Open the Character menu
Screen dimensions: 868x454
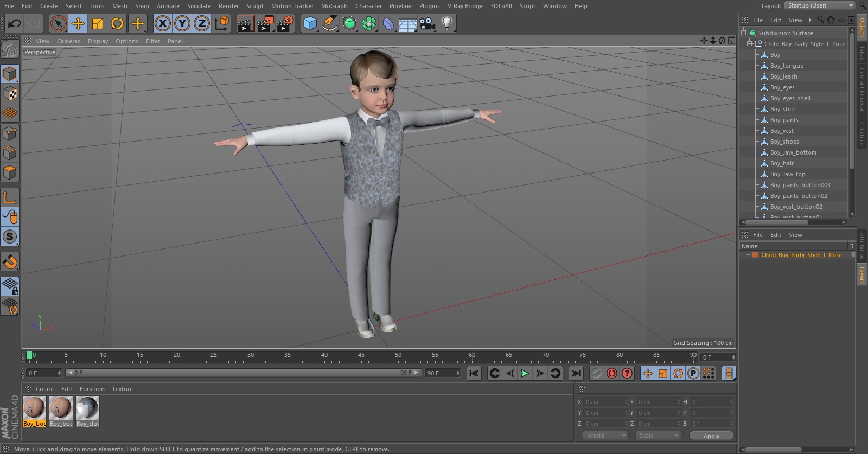(x=369, y=6)
